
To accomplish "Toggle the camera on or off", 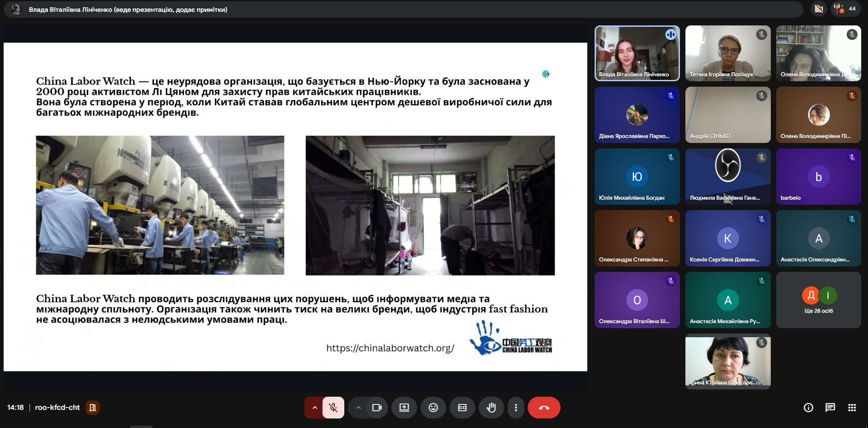I will click(377, 408).
